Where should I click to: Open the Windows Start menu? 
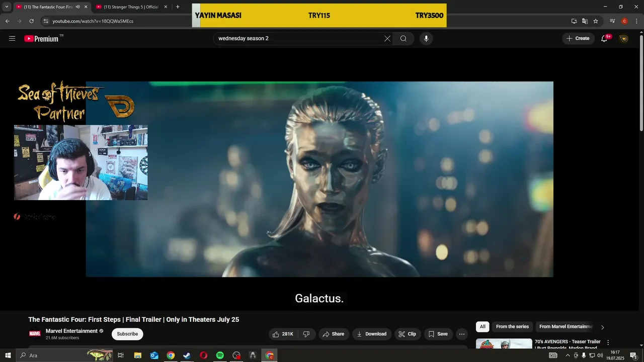[8, 355]
